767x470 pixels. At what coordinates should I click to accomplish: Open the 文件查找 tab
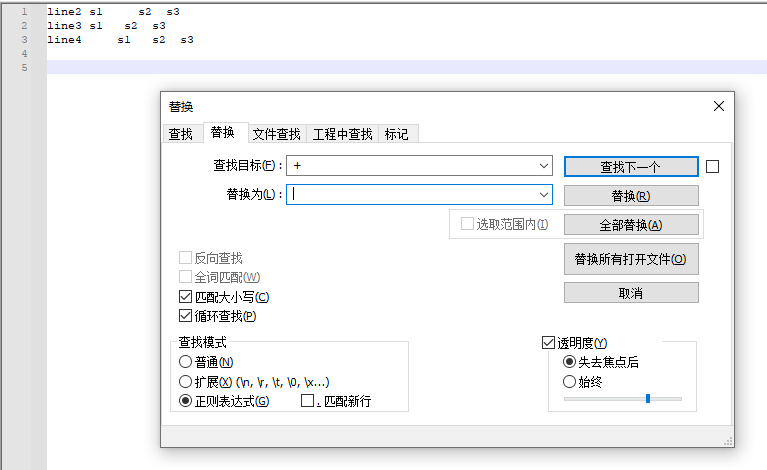click(276, 134)
